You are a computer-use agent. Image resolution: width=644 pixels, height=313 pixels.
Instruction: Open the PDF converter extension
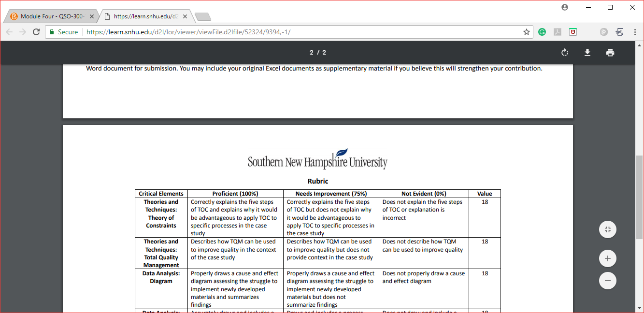click(x=619, y=32)
